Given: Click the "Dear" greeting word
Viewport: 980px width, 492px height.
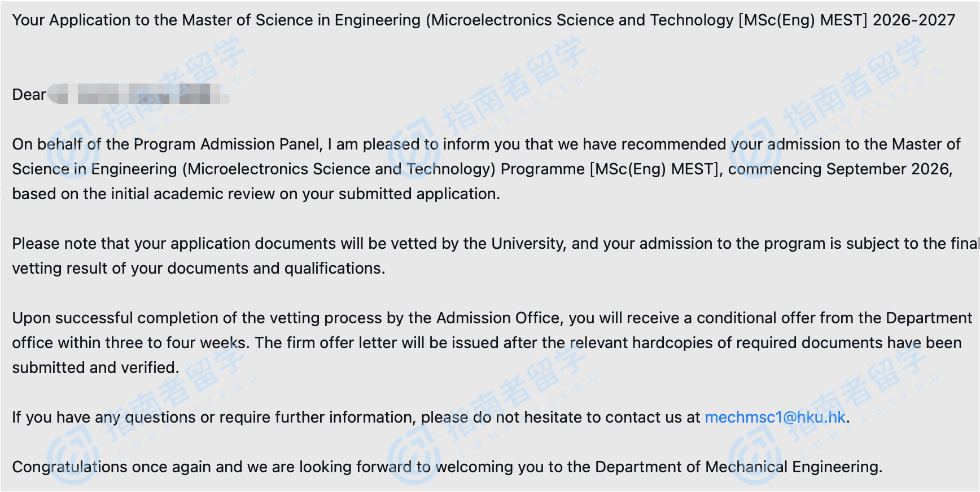Looking at the screenshot, I should pyautogui.click(x=29, y=95).
